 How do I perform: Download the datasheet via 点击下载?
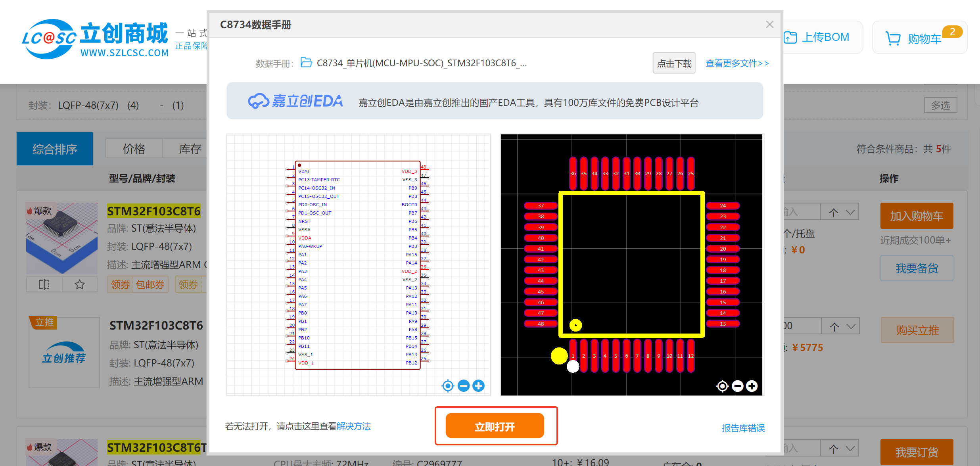674,63
